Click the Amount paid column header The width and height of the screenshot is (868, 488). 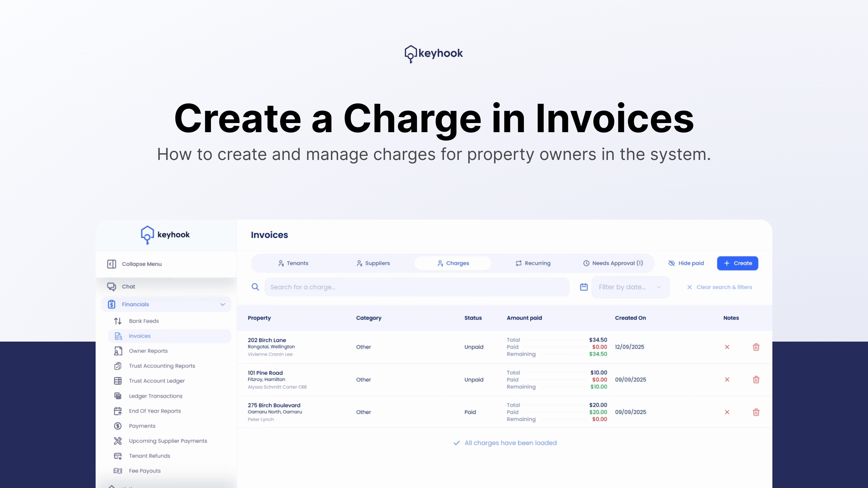pyautogui.click(x=524, y=318)
